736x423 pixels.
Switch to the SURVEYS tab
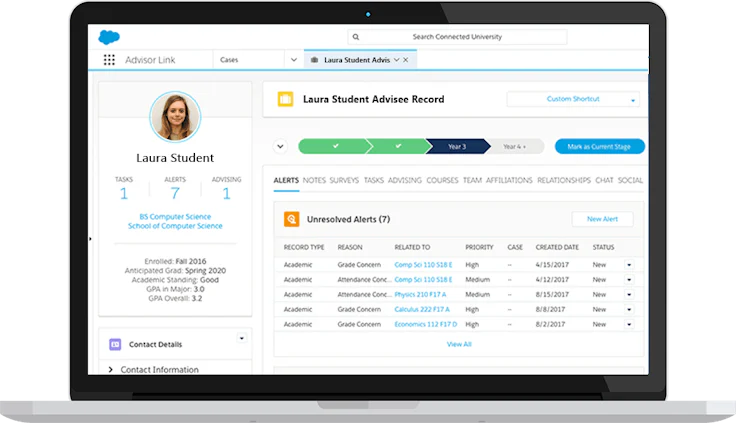tap(344, 180)
